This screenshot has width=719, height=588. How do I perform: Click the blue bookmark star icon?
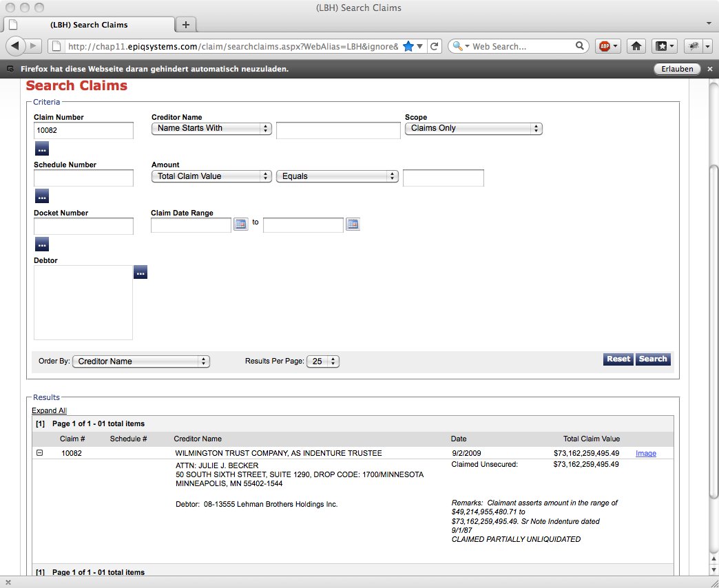408,46
